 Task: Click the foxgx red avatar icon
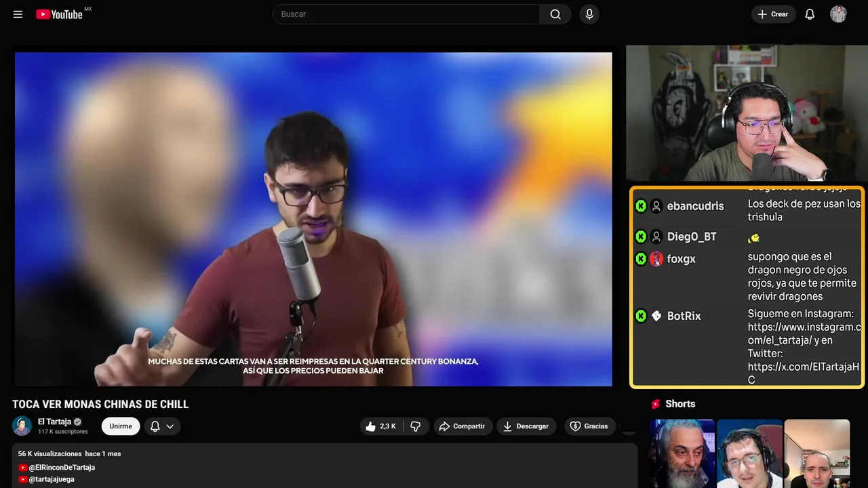pyautogui.click(x=656, y=259)
